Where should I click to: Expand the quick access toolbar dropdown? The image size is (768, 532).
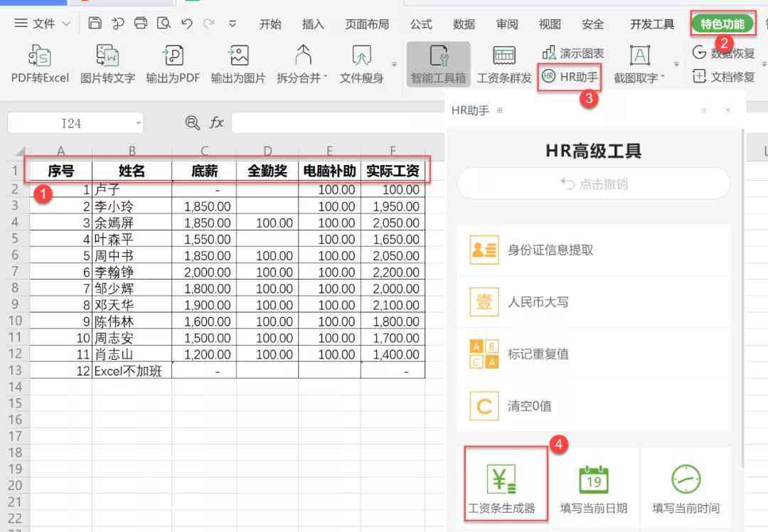pyautogui.click(x=233, y=23)
